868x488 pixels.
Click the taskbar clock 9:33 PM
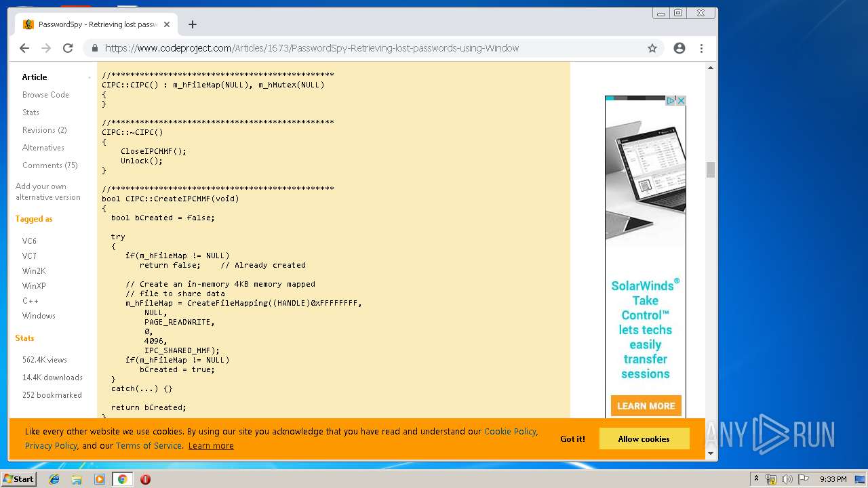click(833, 479)
